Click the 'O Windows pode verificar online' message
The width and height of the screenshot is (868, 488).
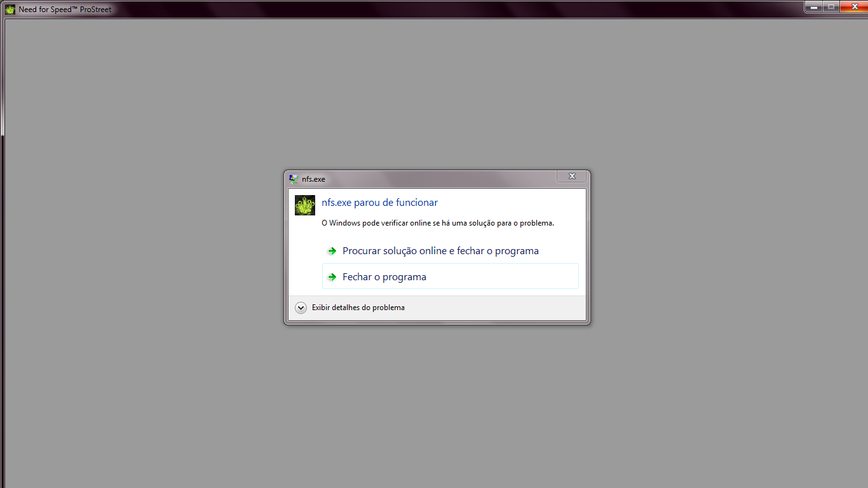tap(438, 223)
